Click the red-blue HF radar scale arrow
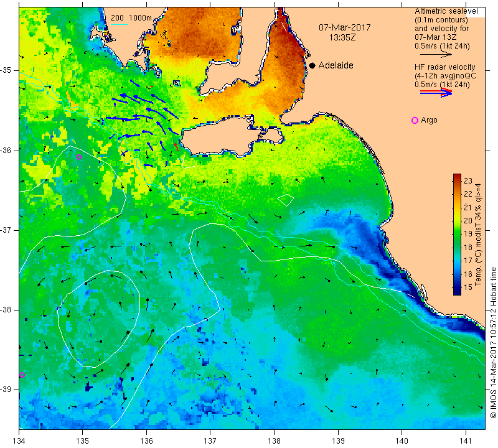 coord(436,93)
